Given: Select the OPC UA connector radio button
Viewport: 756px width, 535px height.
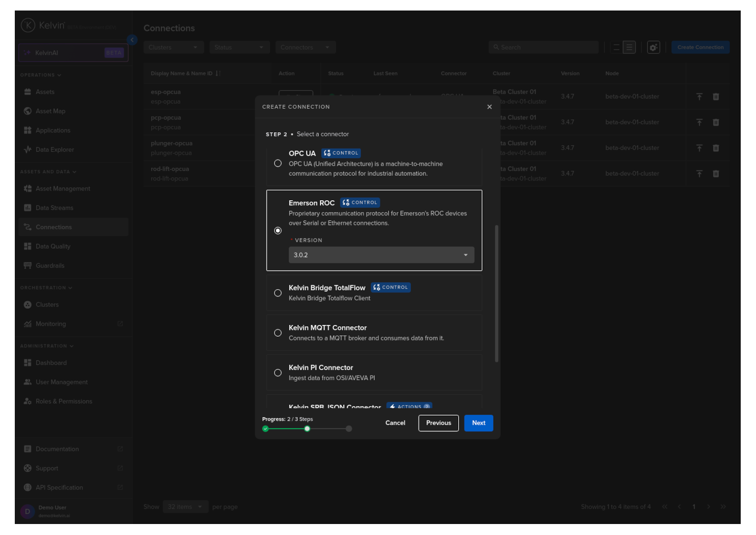Looking at the screenshot, I should tap(278, 163).
